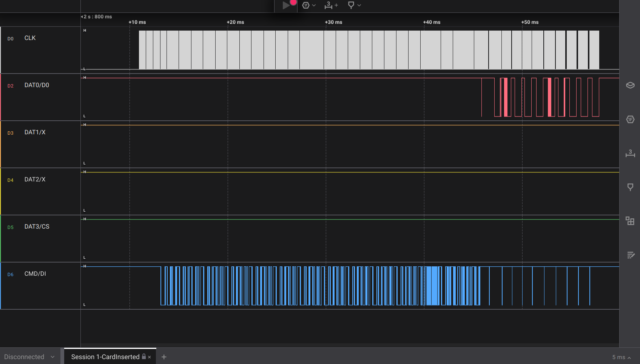Screen dimensions: 640x364
Task: Close the Session 1-CardInserted tab
Action: click(x=150, y=357)
